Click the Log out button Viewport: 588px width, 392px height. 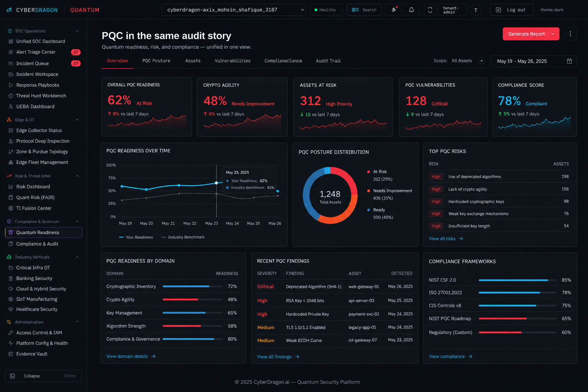pyautogui.click(x=512, y=10)
